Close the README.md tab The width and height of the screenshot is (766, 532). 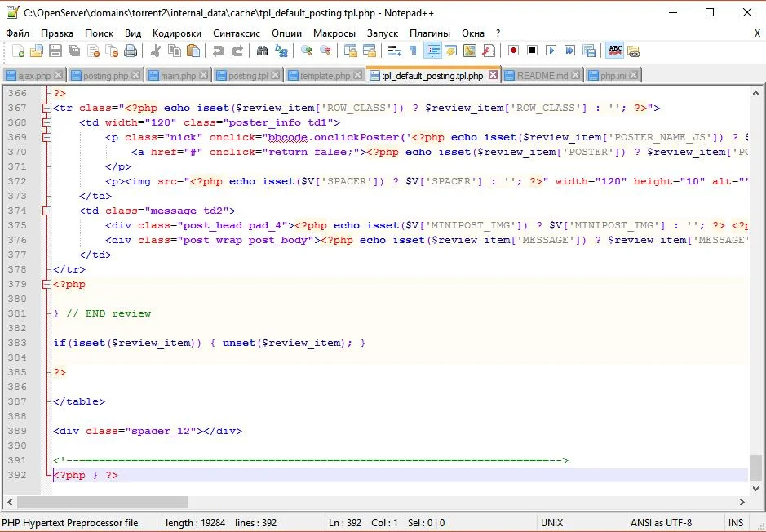[575, 75]
